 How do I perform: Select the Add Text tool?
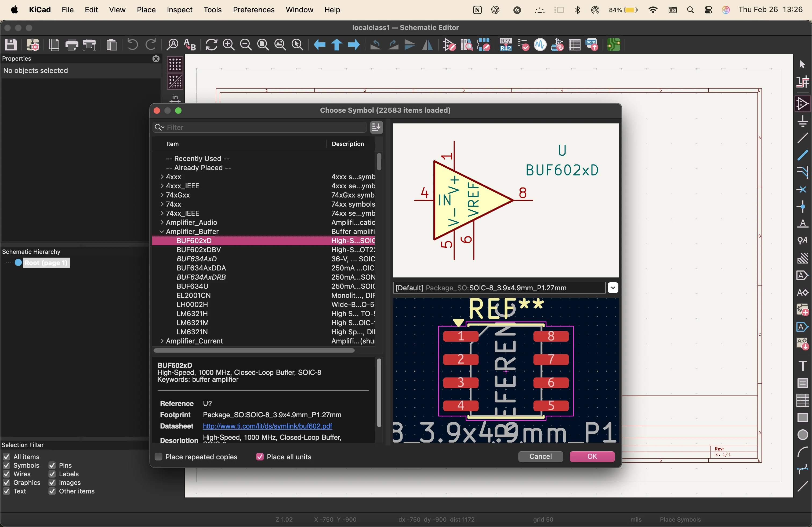point(803,366)
